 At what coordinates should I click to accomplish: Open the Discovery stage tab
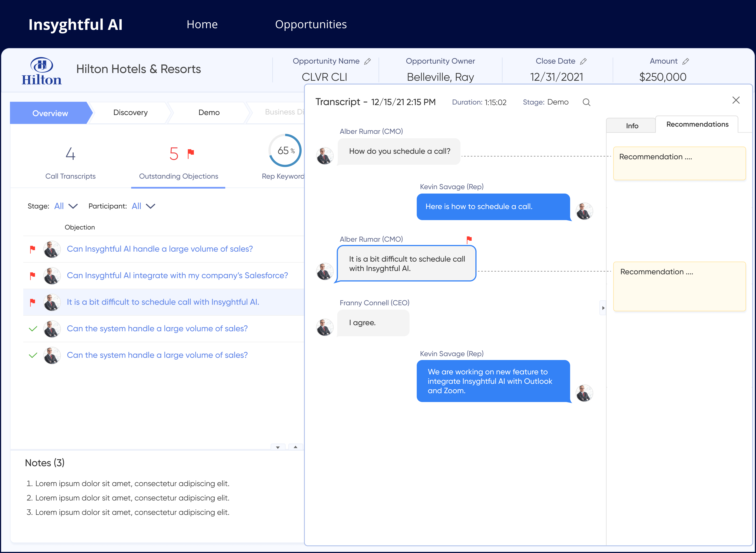tap(130, 112)
